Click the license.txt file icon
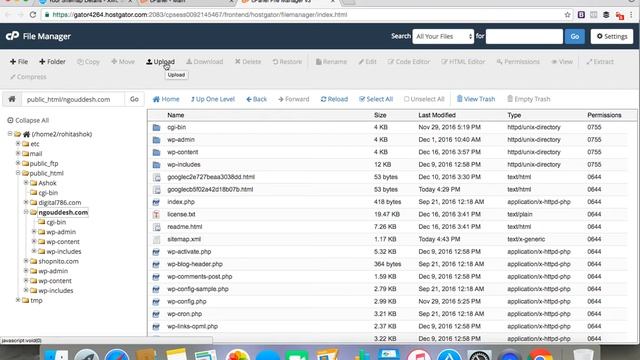The width and height of the screenshot is (640, 360). pos(156,215)
